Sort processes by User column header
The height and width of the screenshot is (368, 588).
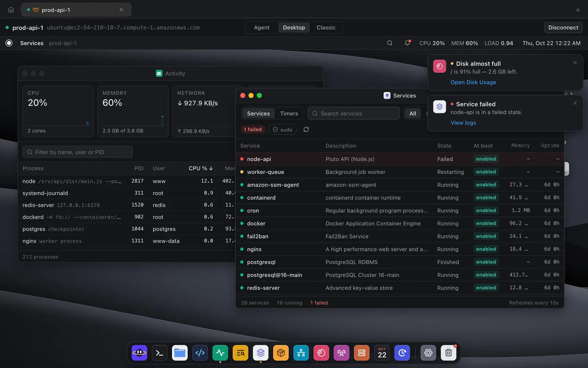pos(159,168)
